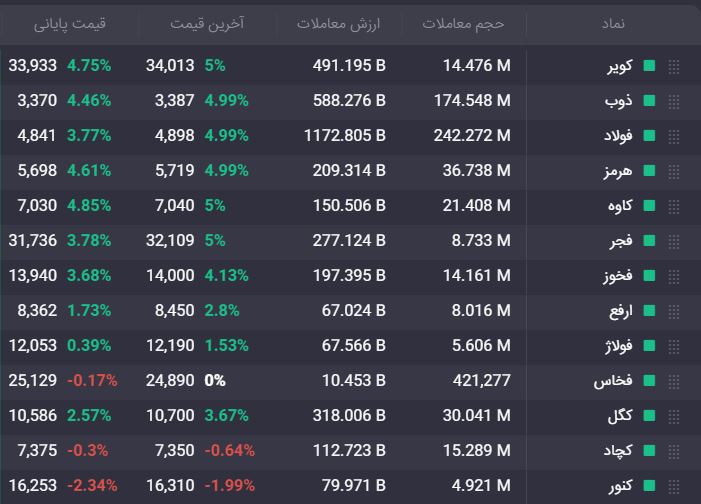Click green status square next to کچاد
The height and width of the screenshot is (504, 701).
coord(649,450)
